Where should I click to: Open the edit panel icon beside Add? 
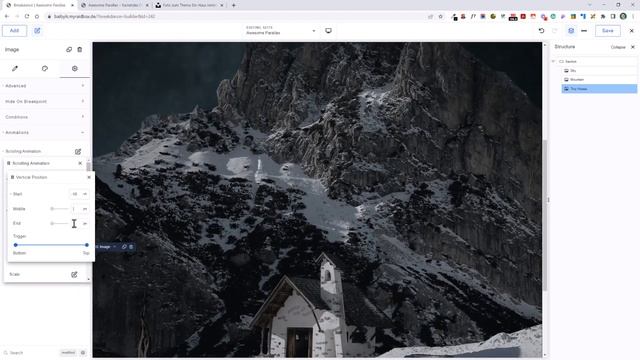[37, 31]
